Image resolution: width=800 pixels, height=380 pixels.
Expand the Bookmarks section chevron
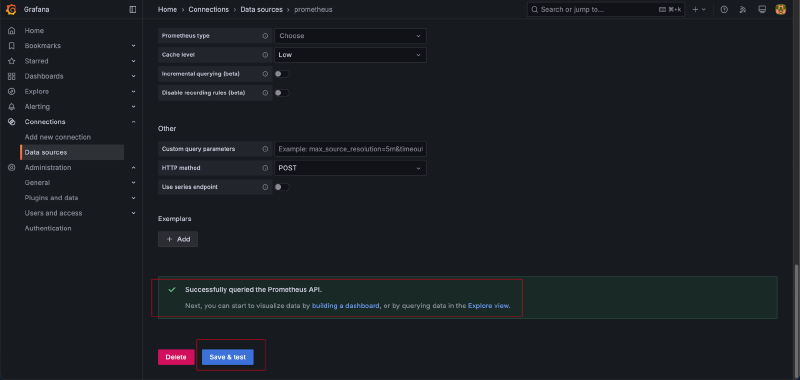pyautogui.click(x=133, y=46)
